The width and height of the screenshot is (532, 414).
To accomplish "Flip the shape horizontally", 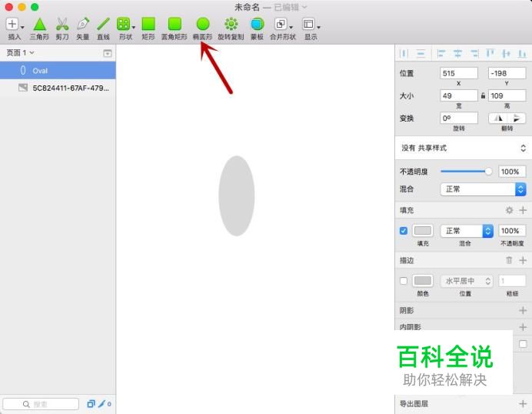I will 497,119.
